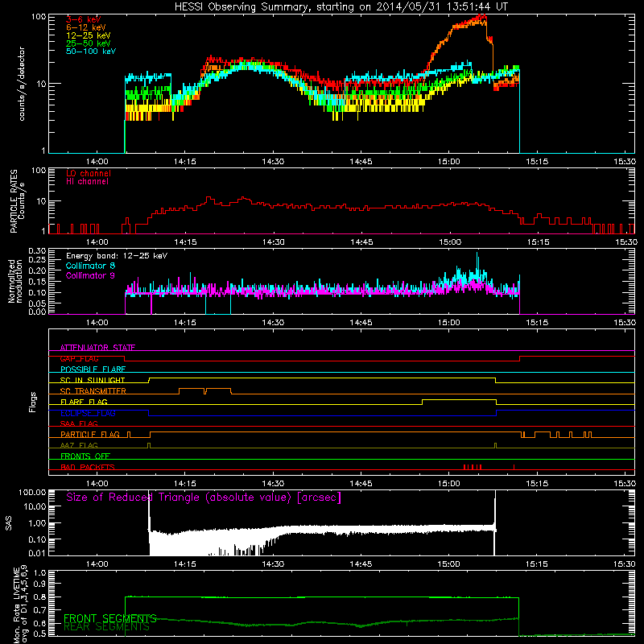
Task: Click the 'Energy band: 12-25 keV' label
Action: [117, 256]
